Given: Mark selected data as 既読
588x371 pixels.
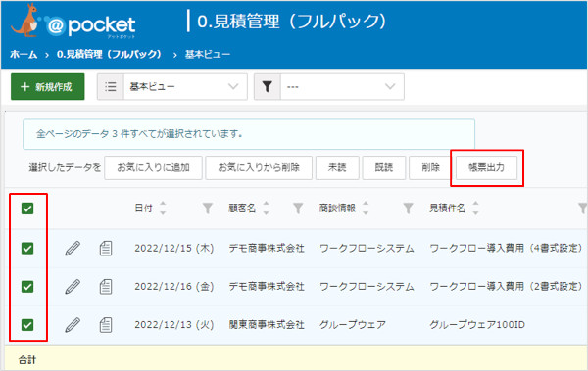Looking at the screenshot, I should [x=384, y=168].
